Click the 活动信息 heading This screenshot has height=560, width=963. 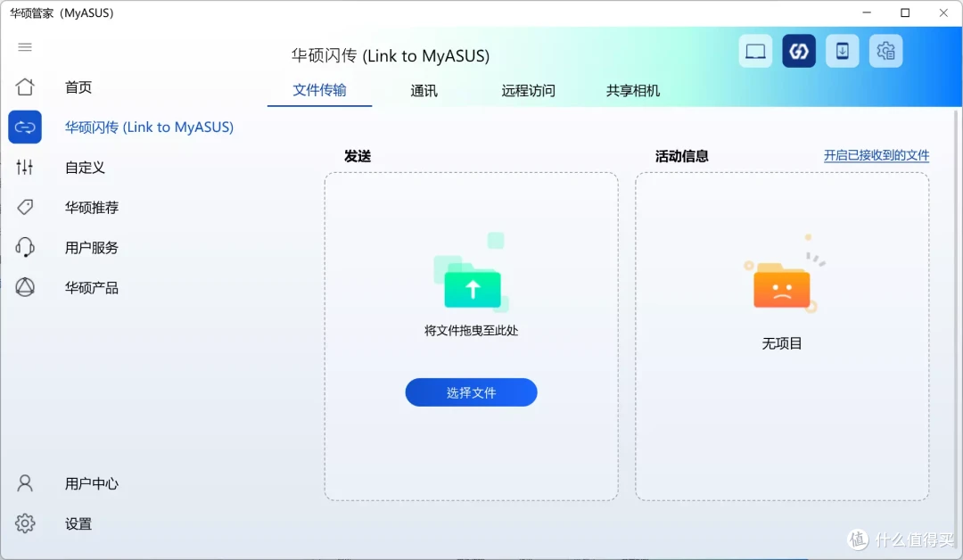(x=682, y=156)
